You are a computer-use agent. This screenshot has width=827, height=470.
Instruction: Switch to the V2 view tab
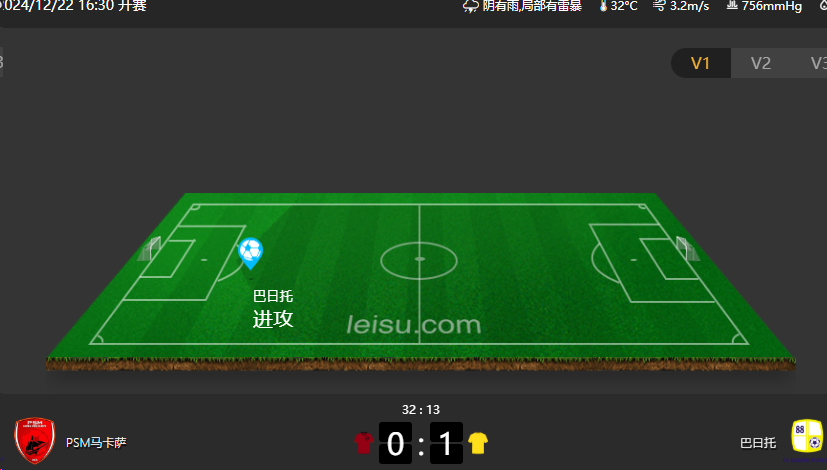[x=761, y=63]
